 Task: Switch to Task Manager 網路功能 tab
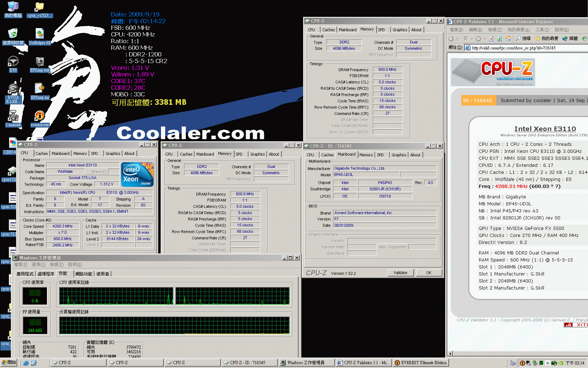click(84, 274)
